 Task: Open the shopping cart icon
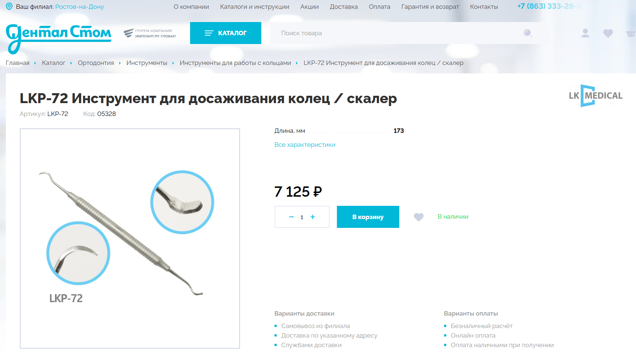tap(631, 33)
